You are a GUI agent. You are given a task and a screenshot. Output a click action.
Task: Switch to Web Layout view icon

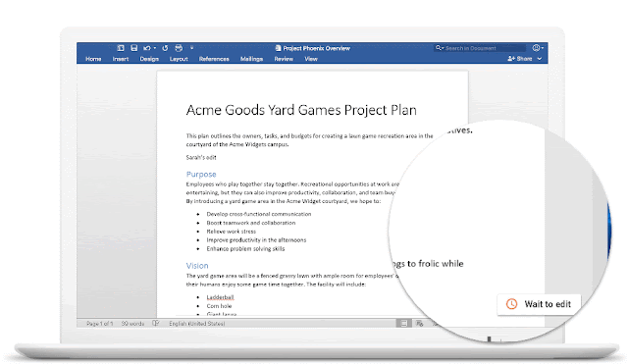click(x=419, y=323)
